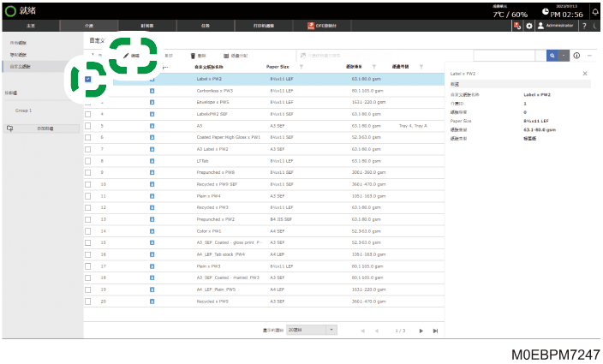Tick the row 9 Prepunched x PW8 checkbox
The width and height of the screenshot is (603, 364).
pos(88,173)
